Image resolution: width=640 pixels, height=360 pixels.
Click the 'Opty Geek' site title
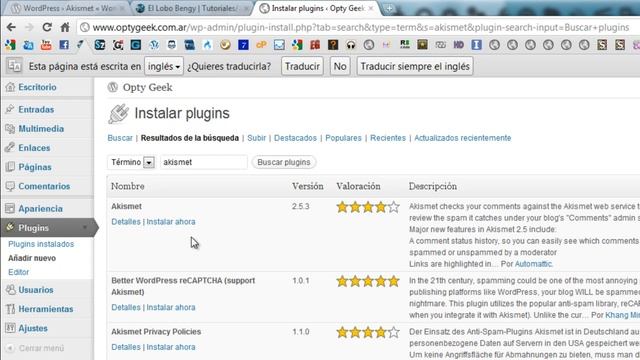tap(147, 87)
